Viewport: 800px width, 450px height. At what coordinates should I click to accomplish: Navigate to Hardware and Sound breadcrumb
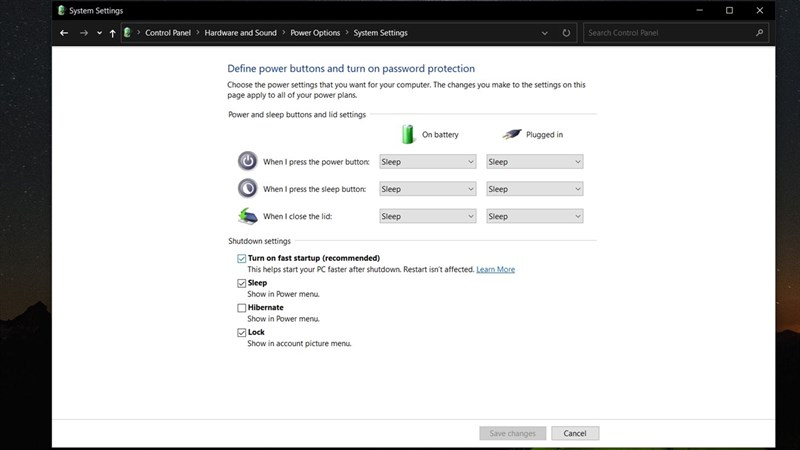point(240,33)
